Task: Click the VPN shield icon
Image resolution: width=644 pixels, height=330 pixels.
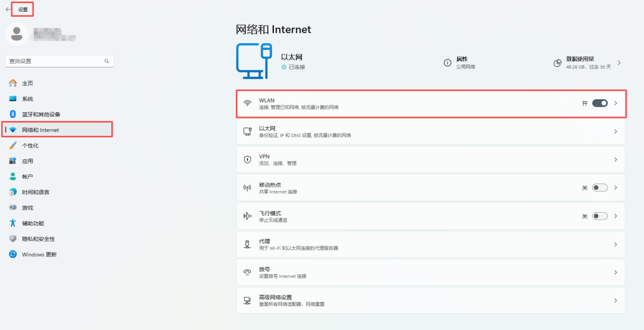Action: [248, 160]
